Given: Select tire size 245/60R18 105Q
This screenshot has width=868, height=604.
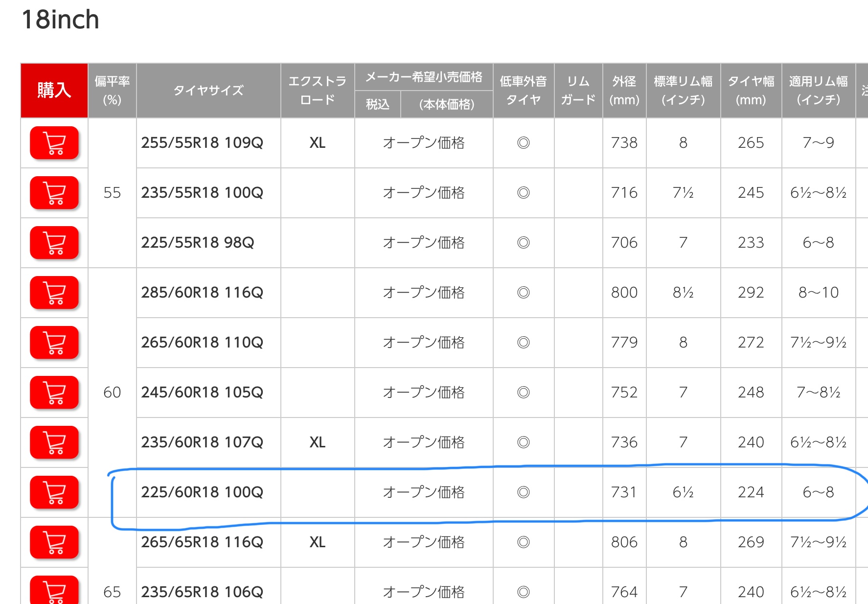Looking at the screenshot, I should pyautogui.click(x=202, y=393).
